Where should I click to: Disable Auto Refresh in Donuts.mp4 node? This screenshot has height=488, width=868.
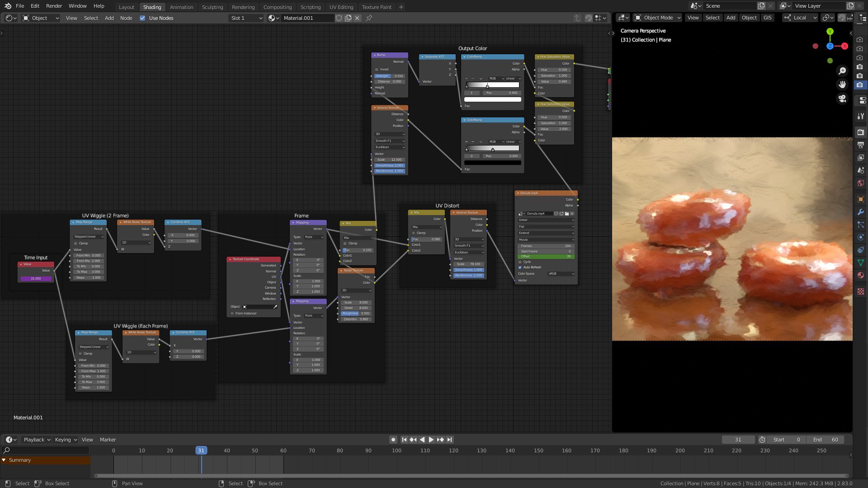(520, 267)
